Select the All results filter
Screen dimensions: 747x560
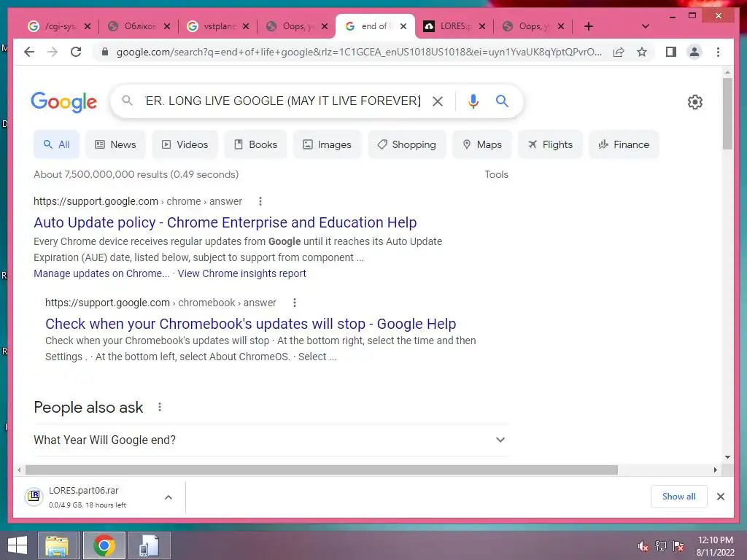[x=56, y=144]
